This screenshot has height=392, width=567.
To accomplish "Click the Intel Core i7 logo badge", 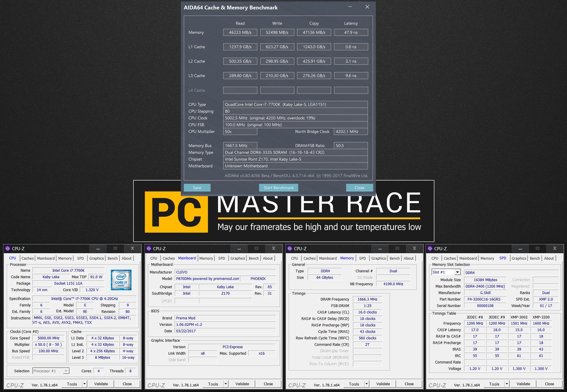I will click(121, 280).
